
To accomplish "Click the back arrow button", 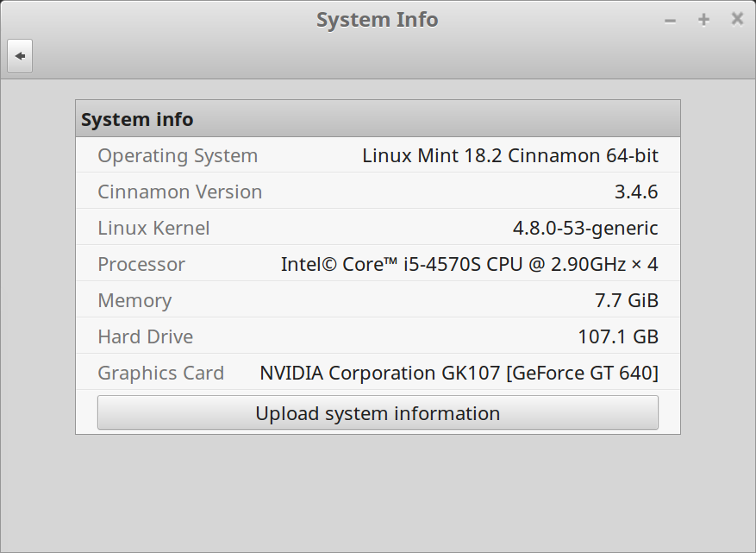I will click(x=20, y=56).
